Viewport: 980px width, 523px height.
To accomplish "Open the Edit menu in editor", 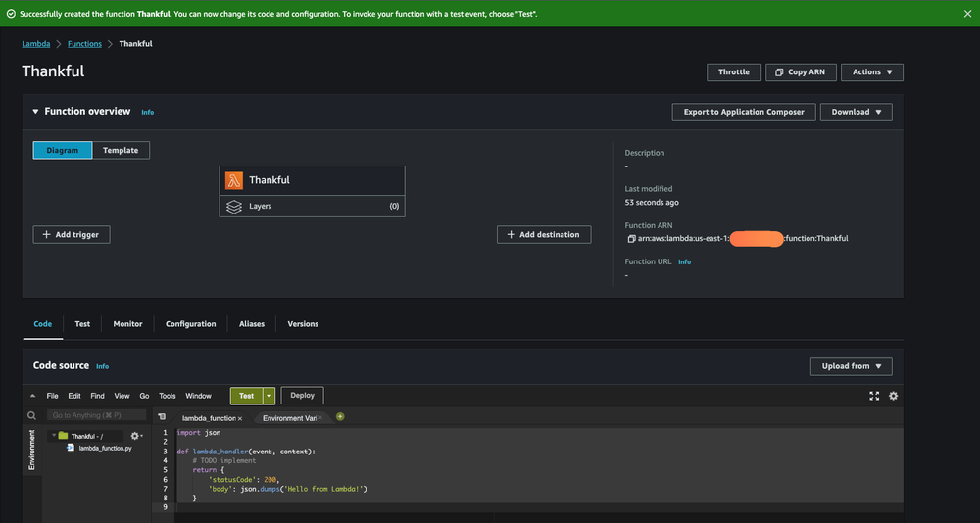I will pyautogui.click(x=74, y=396).
